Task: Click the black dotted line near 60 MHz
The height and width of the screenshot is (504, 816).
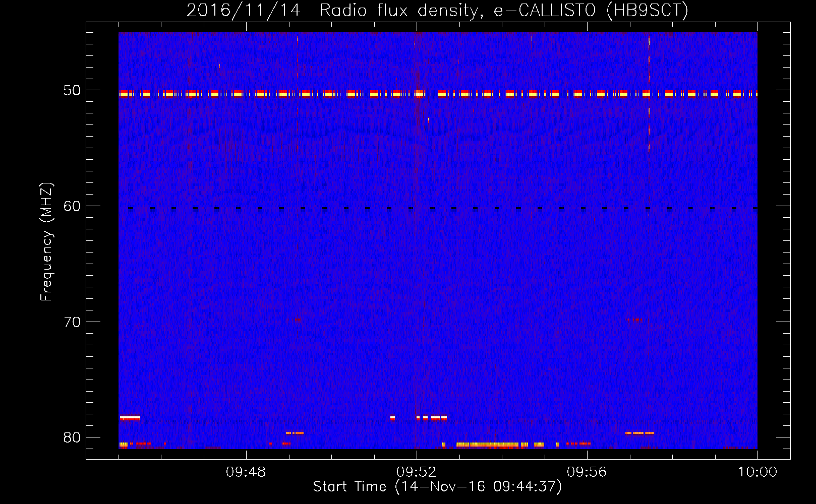Action: (x=442, y=208)
